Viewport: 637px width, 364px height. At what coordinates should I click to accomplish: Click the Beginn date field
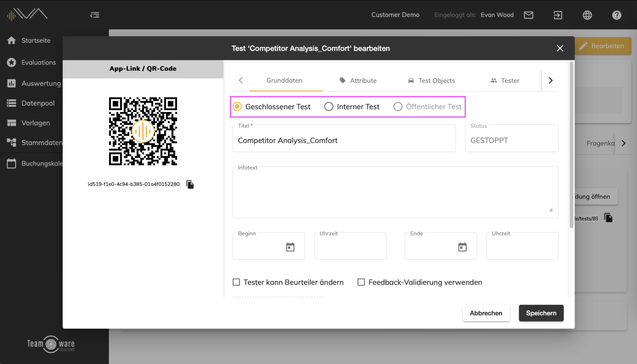tap(268, 246)
